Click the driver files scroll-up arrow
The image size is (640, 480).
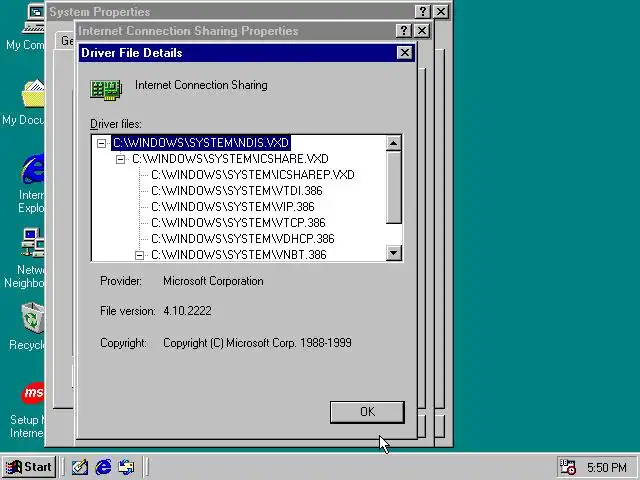pos(393,143)
